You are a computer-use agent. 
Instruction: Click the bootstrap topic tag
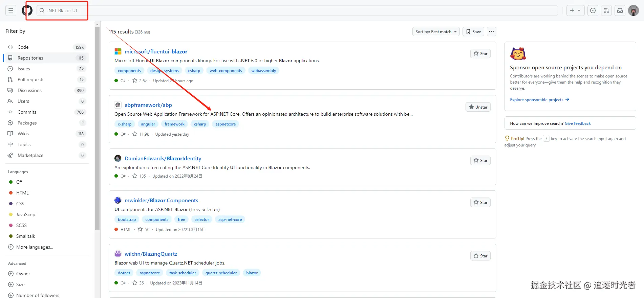pyautogui.click(x=127, y=220)
